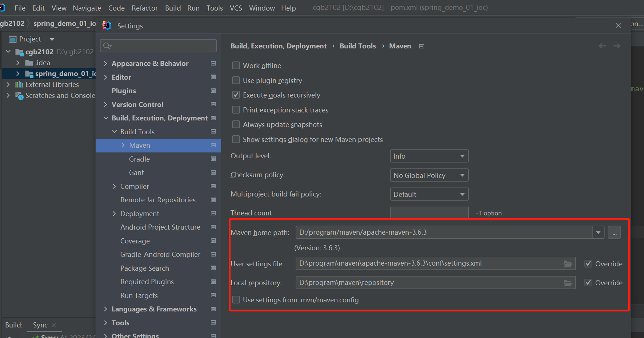Click the project-level icon in the Maven breadcrumb
This screenshot has width=644, height=338.
click(421, 46)
